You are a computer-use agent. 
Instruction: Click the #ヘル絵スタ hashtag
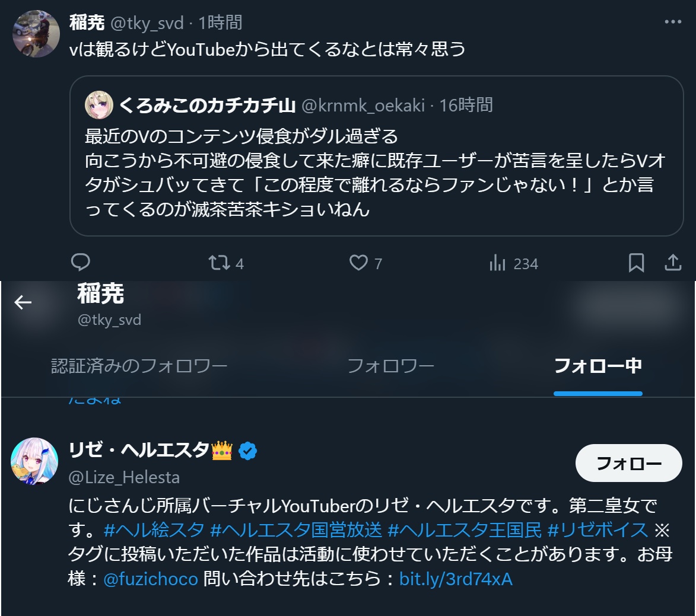coord(154,529)
